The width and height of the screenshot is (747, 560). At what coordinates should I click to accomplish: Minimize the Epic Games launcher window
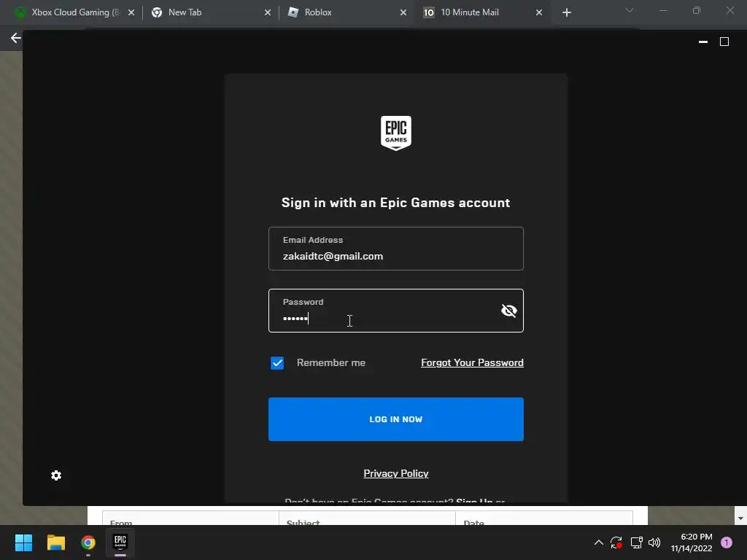click(x=703, y=42)
